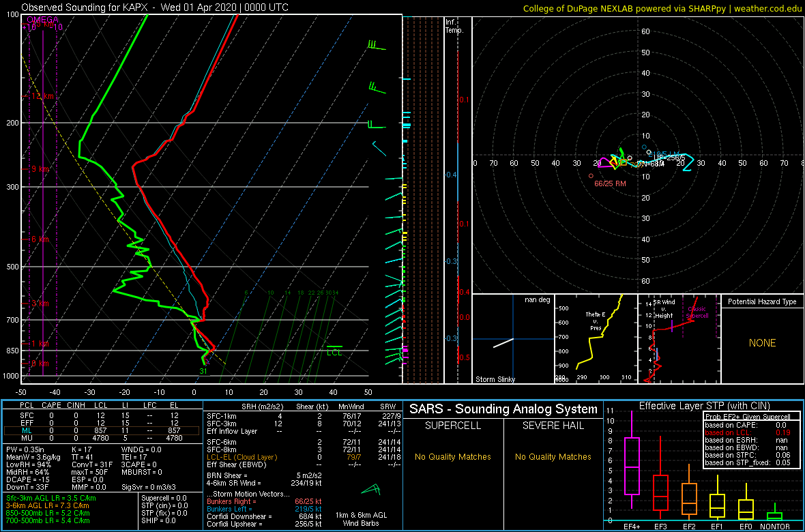Select the MU parcel row

[101, 439]
